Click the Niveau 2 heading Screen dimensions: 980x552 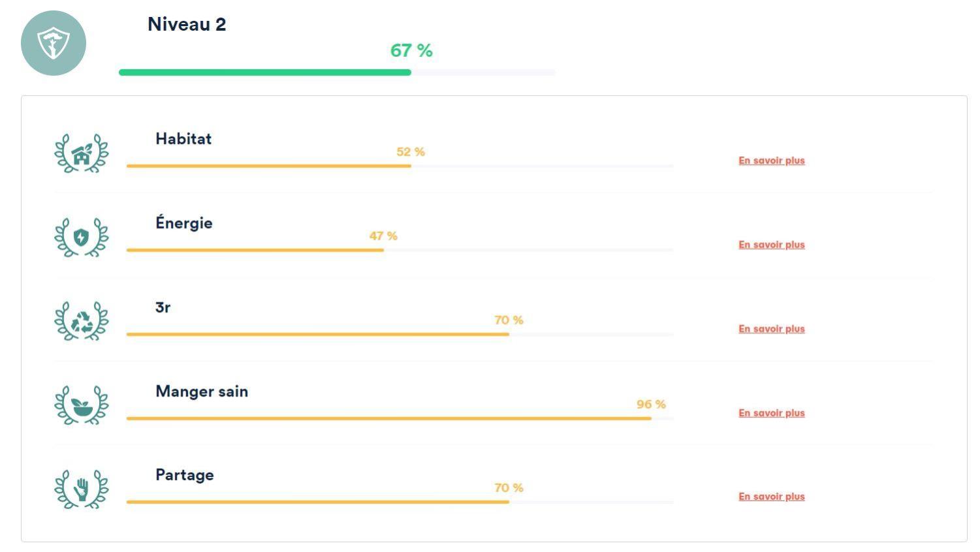187,25
